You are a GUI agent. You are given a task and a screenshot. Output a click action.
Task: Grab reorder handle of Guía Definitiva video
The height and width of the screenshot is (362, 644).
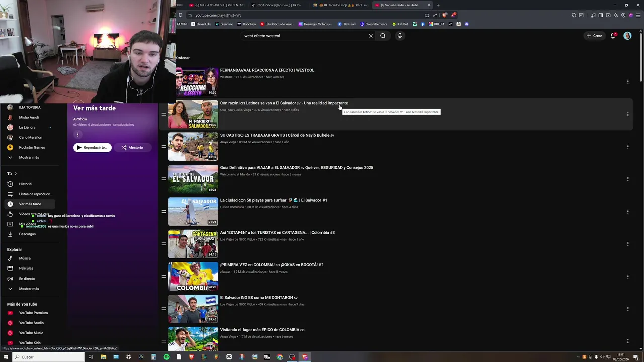163,179
